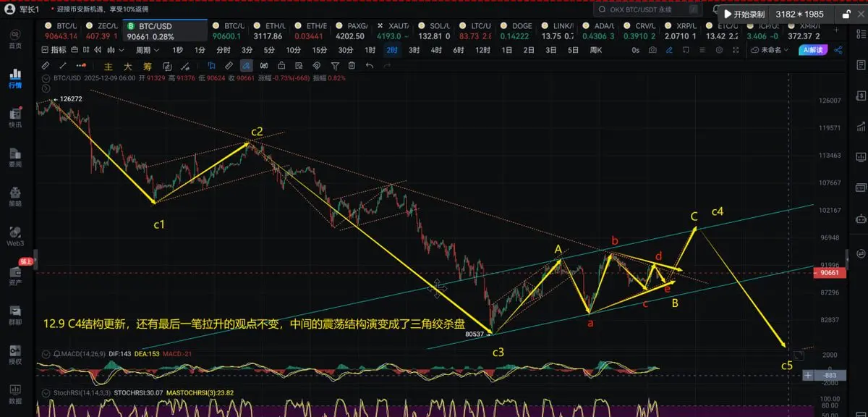The image size is (868, 417).
Task: Switch to the XMR ticker tab
Action: [804, 30]
